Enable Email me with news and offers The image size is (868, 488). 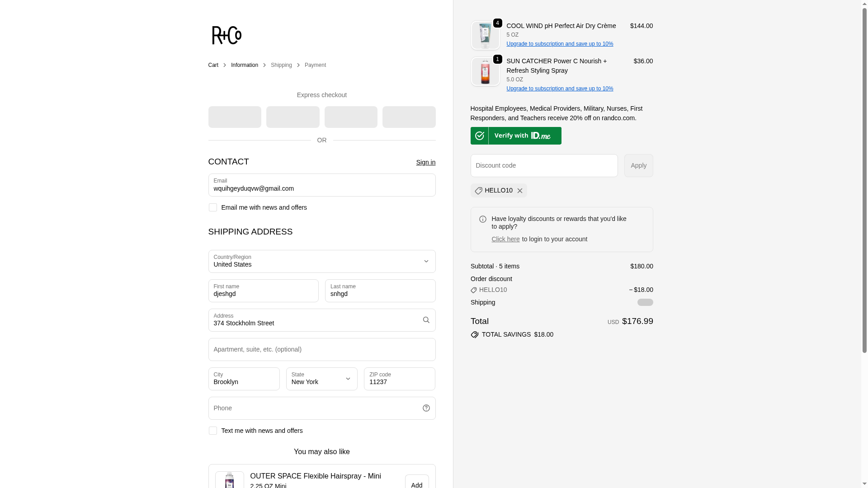pyautogui.click(x=212, y=207)
